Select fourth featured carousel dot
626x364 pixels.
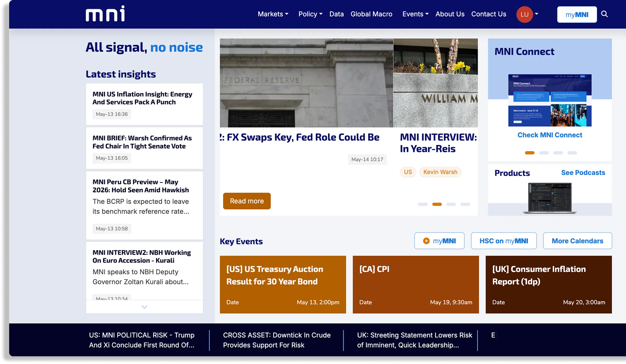pos(465,204)
